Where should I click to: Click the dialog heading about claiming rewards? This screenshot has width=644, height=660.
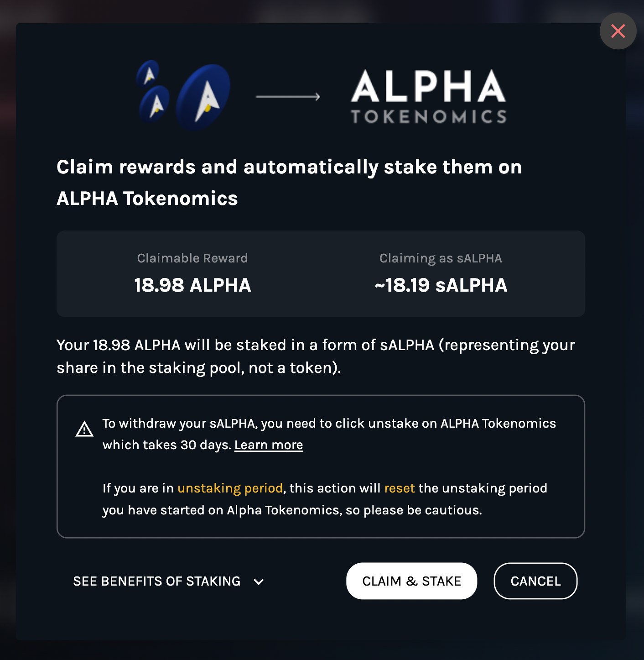[289, 183]
